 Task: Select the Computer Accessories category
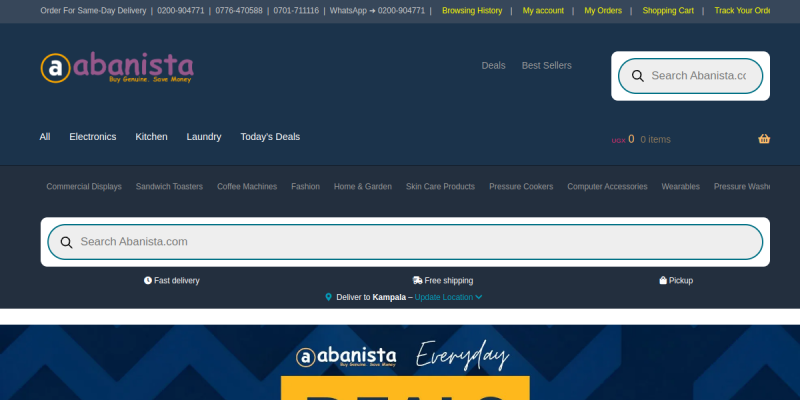[607, 187]
